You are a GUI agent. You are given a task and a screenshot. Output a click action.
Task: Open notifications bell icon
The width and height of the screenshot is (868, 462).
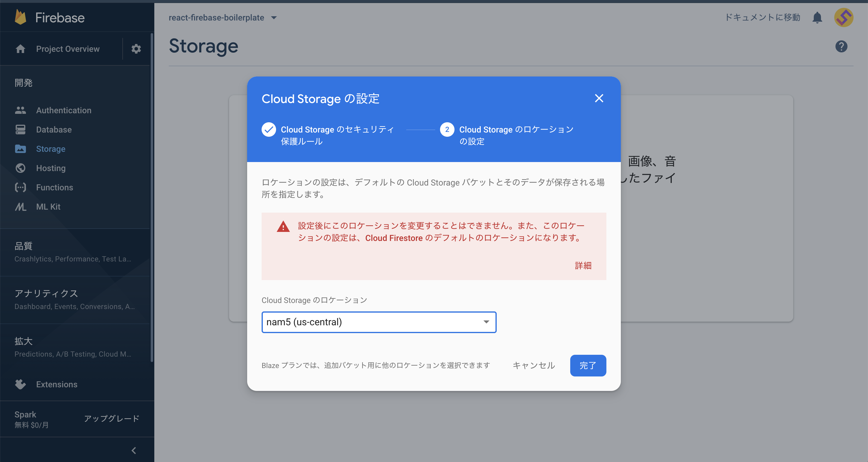pos(817,17)
